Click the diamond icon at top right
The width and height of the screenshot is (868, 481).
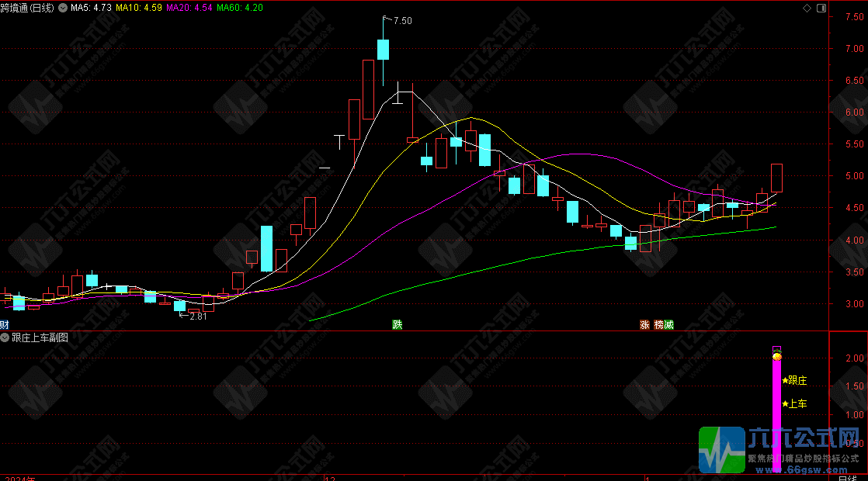[807, 8]
